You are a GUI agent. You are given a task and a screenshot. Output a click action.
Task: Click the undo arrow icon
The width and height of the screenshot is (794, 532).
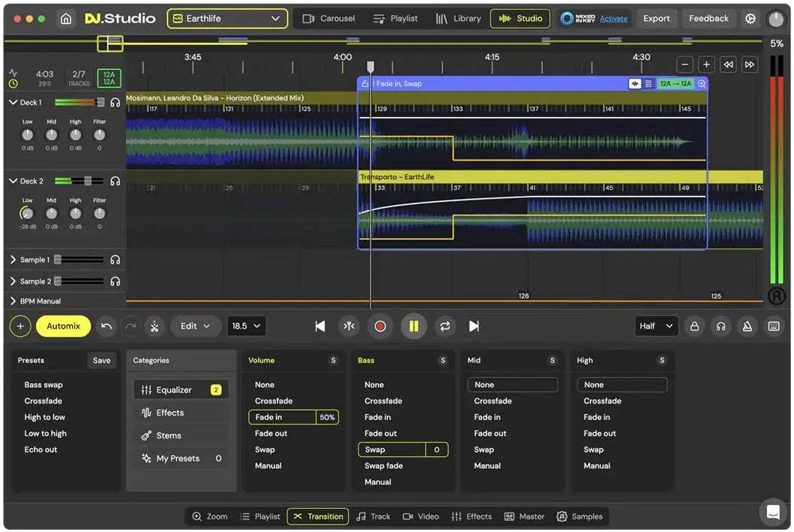[107, 326]
